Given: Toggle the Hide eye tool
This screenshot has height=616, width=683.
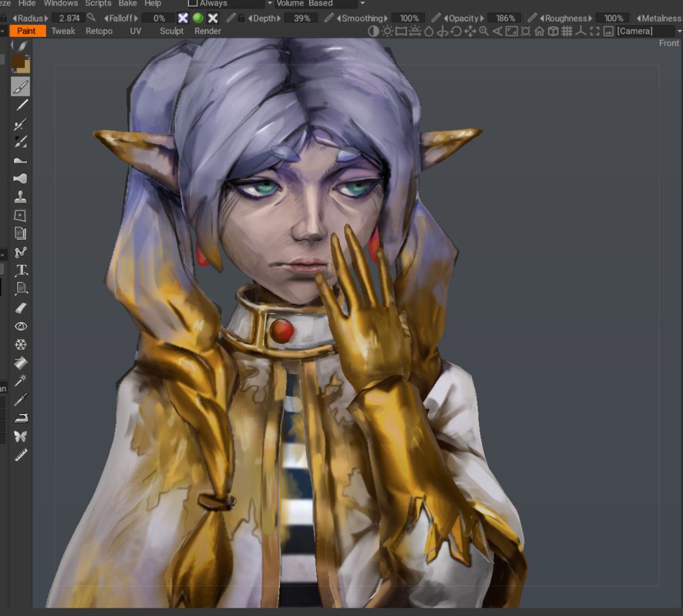Looking at the screenshot, I should 20,326.
